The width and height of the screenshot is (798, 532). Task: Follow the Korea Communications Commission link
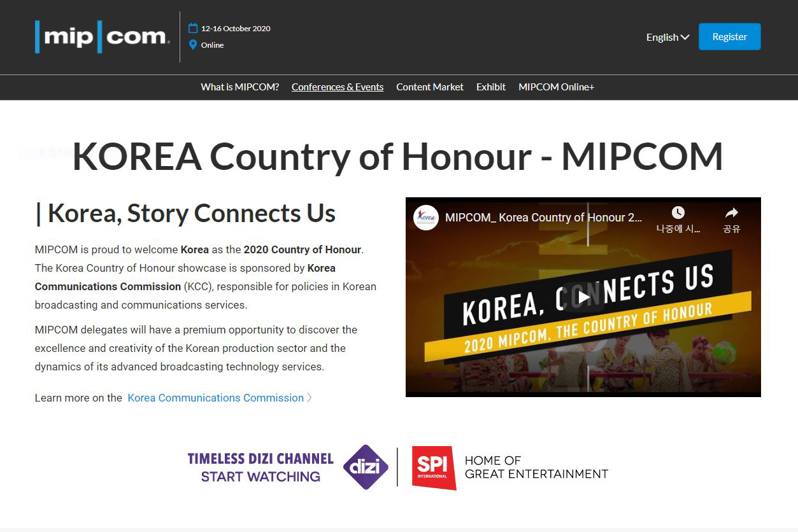tap(220, 398)
